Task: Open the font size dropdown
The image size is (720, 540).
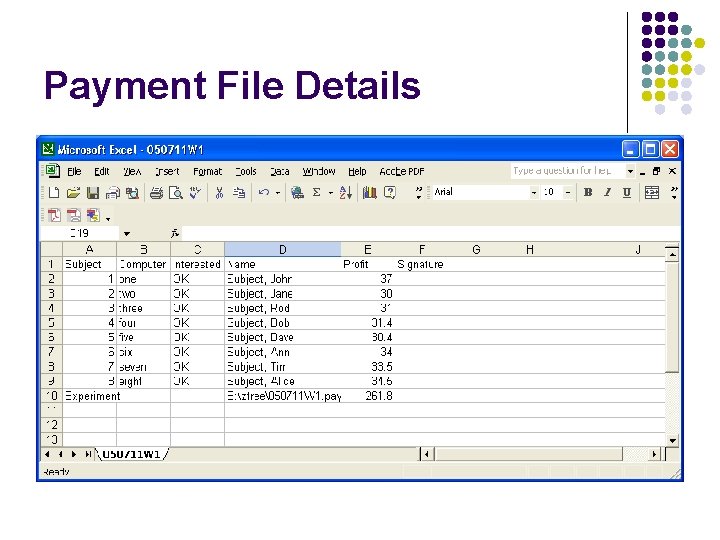Action: 568,193
